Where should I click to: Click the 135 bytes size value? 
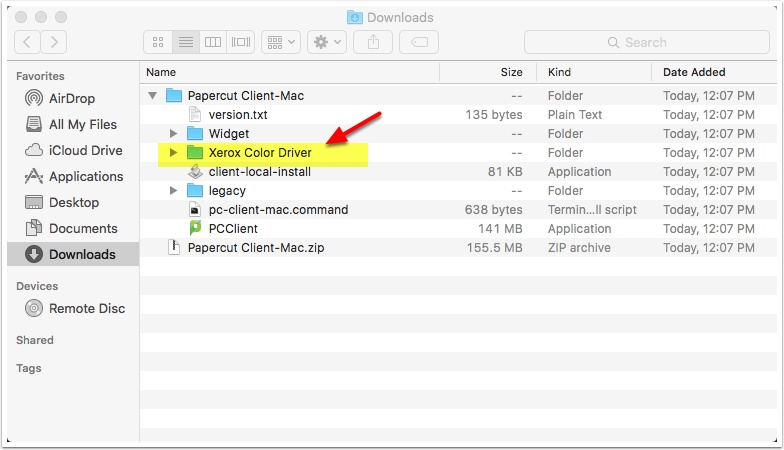[x=494, y=114]
